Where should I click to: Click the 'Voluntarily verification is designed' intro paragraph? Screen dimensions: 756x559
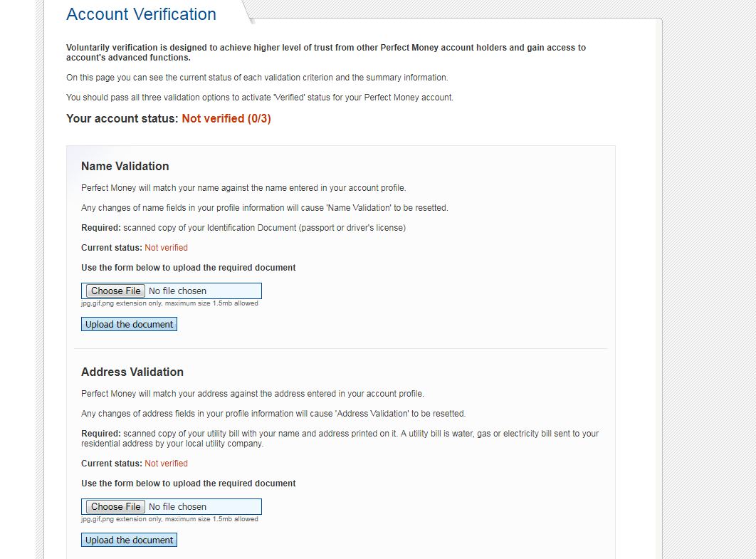326,53
